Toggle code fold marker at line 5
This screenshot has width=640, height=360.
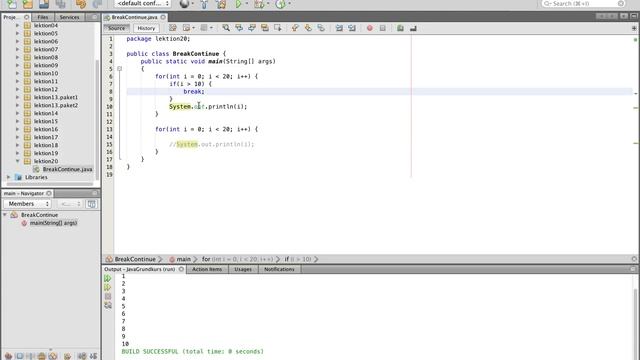pos(120,69)
